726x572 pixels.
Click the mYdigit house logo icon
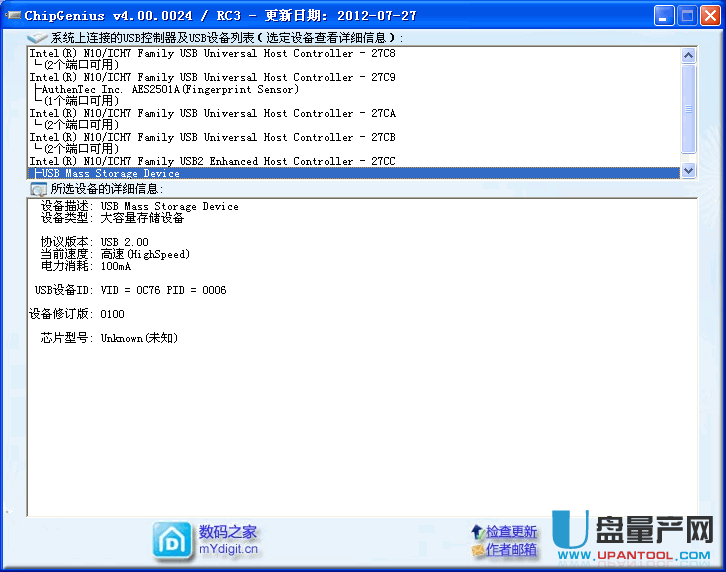pyautogui.click(x=172, y=540)
